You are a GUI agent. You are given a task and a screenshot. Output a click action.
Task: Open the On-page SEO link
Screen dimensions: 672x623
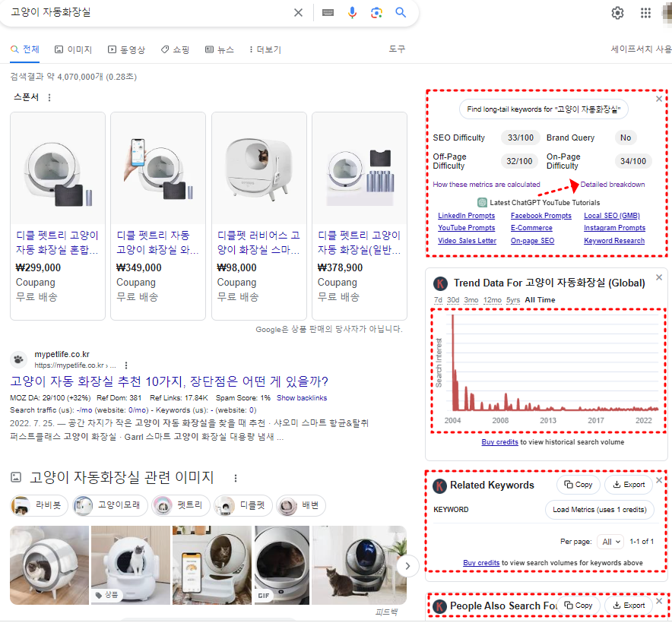[532, 241]
